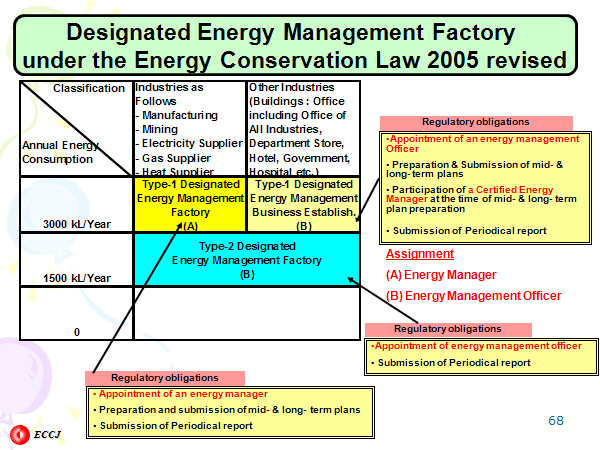Click 'Industries as Follows' column header
This screenshot has width=600, height=450.
169,95
